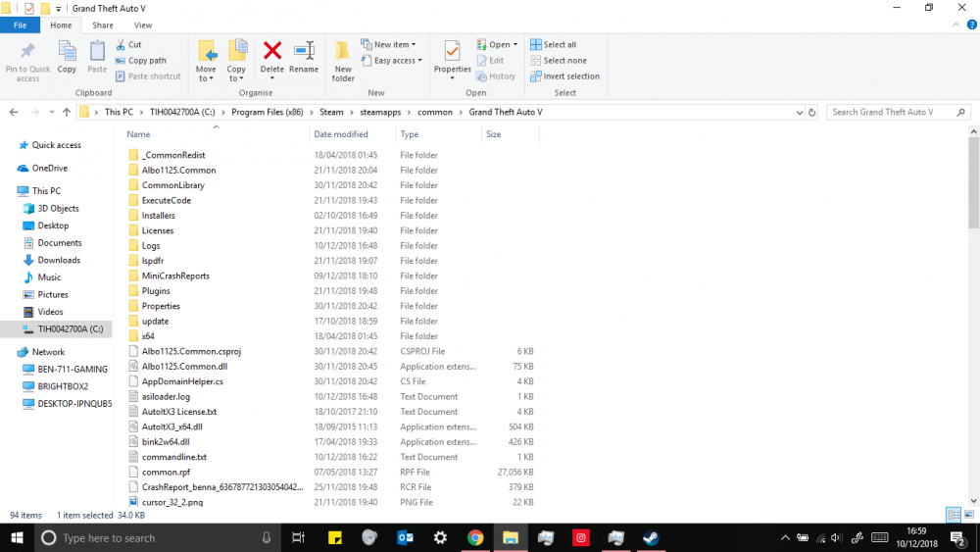
Task: Open Outlook from the taskbar
Action: pyautogui.click(x=405, y=537)
